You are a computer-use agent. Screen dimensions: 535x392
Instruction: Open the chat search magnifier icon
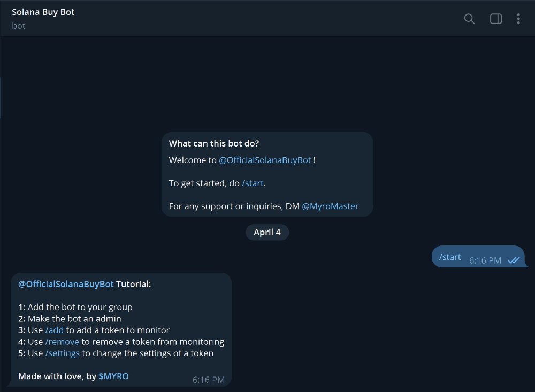470,19
